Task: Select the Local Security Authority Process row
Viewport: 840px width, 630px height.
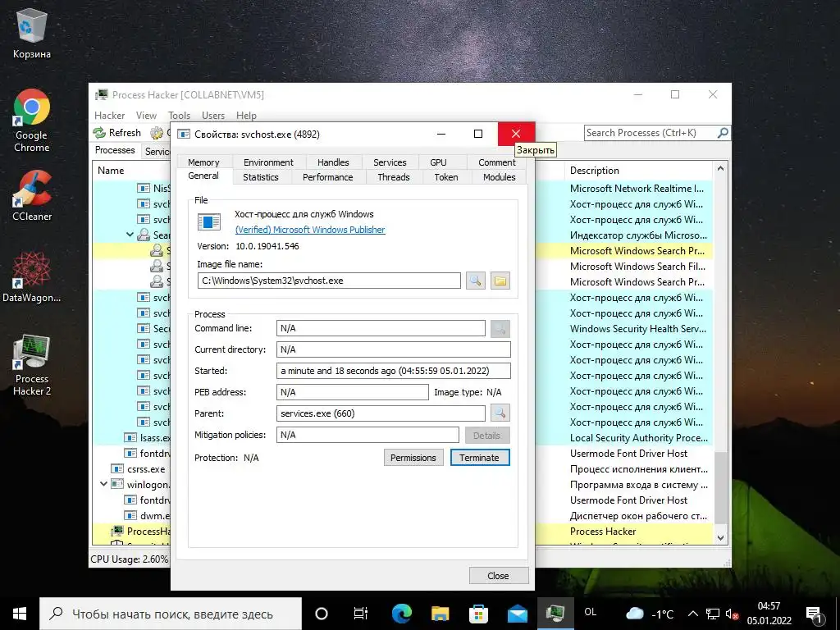Action: 638,438
